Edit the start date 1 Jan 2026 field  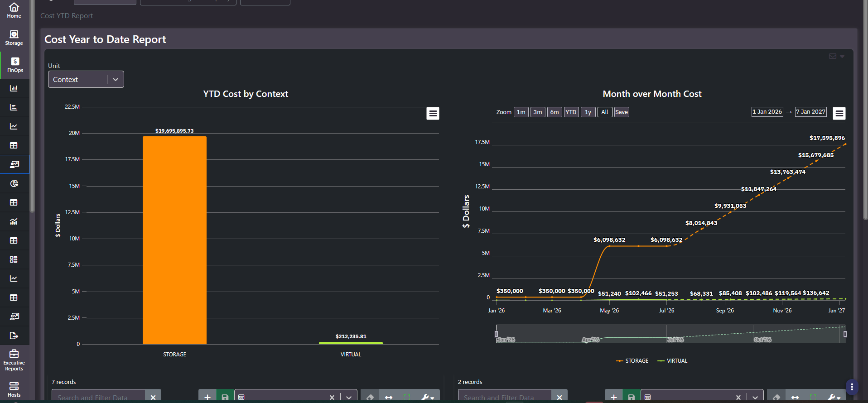(767, 112)
